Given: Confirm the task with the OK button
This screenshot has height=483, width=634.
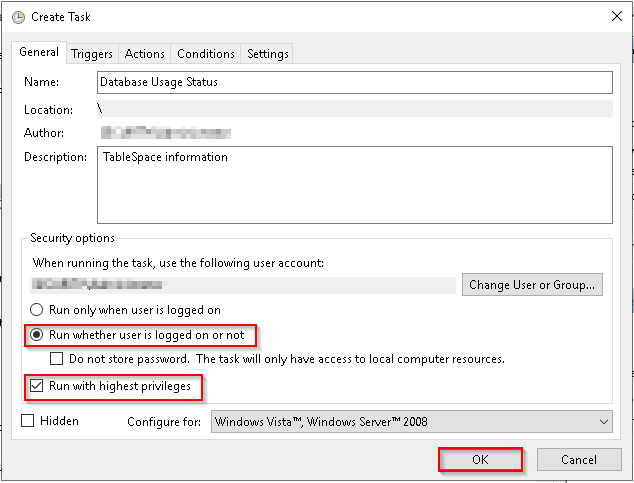Looking at the screenshot, I should pos(480,460).
